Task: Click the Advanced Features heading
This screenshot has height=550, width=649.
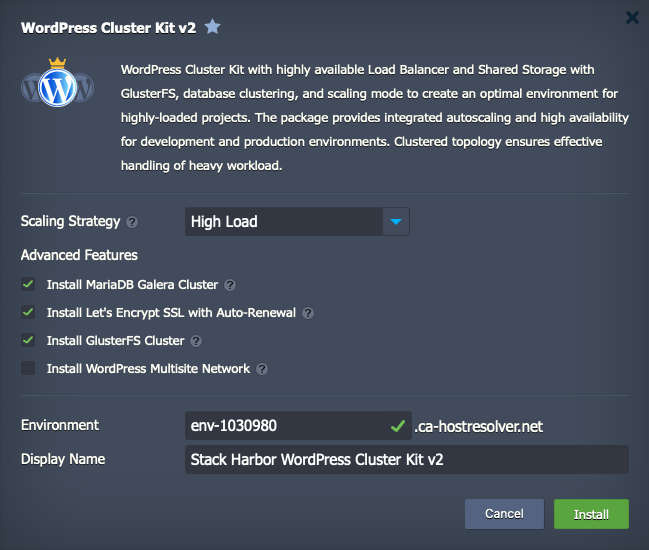Action: tap(79, 255)
